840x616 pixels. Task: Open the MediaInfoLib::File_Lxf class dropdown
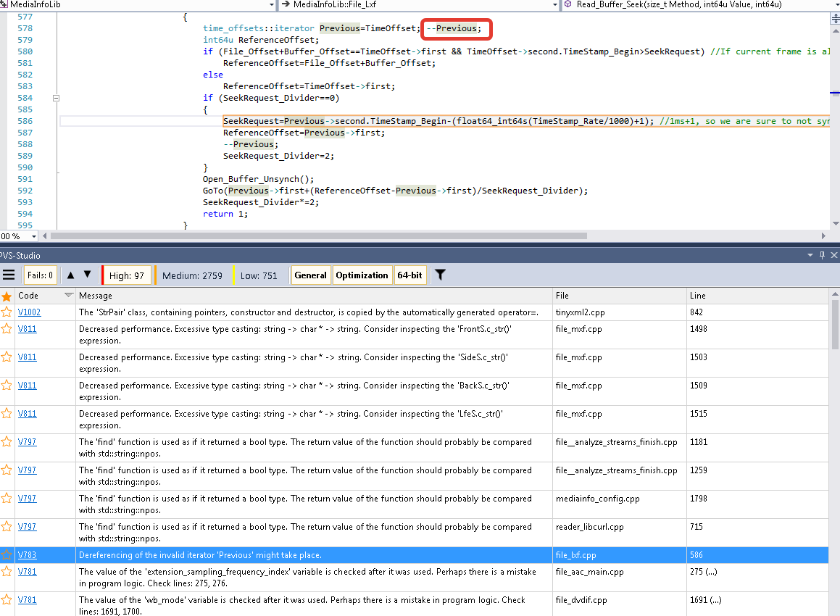click(555, 4)
